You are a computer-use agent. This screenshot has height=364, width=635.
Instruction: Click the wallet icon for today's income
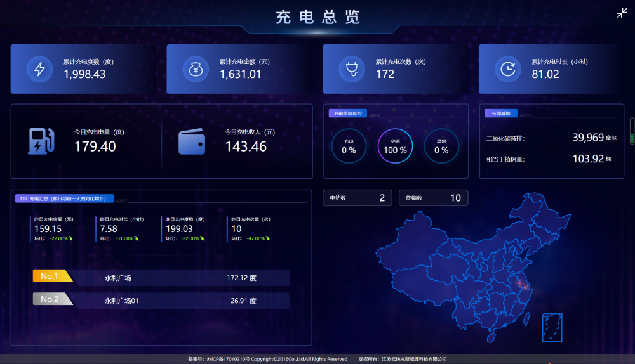(192, 141)
